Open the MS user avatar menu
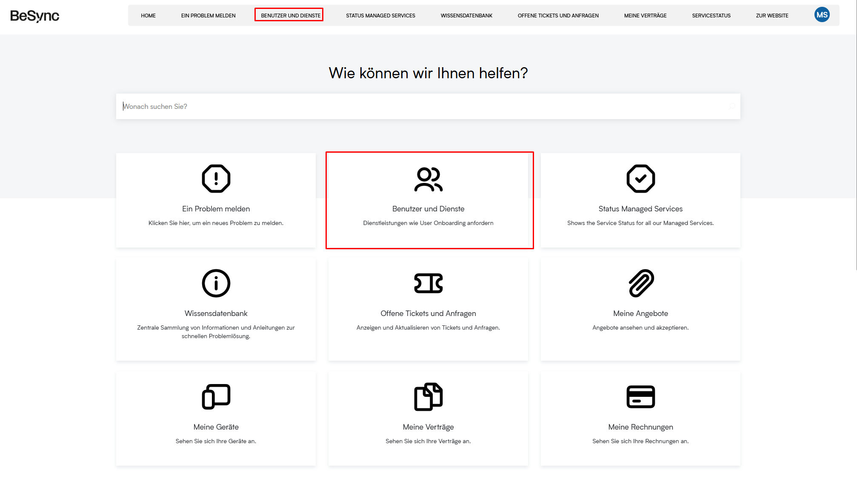 coord(822,15)
